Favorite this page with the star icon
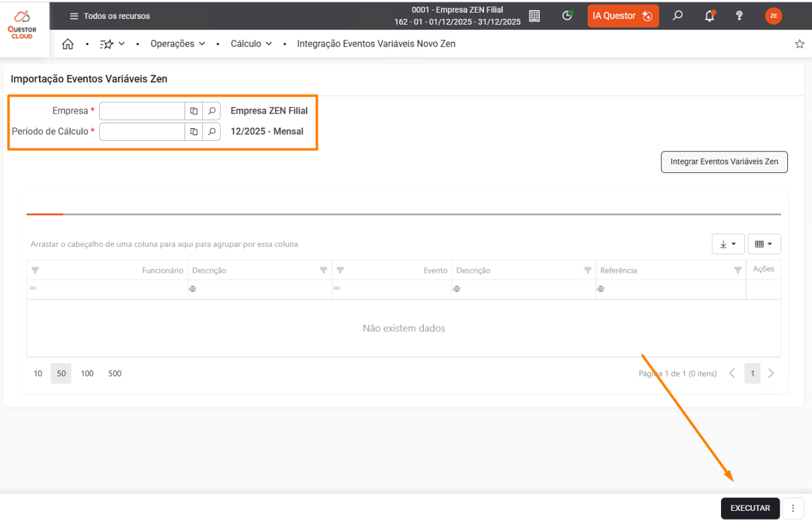 pos(799,44)
